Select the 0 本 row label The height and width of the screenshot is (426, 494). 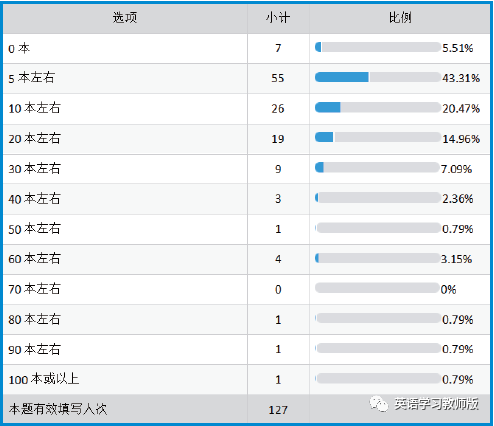[19, 49]
